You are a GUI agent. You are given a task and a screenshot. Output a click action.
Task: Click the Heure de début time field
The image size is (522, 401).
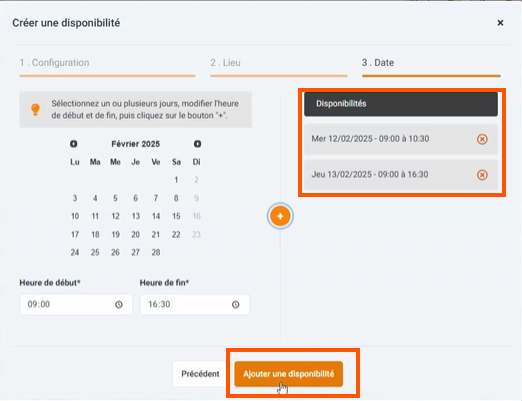coord(76,304)
